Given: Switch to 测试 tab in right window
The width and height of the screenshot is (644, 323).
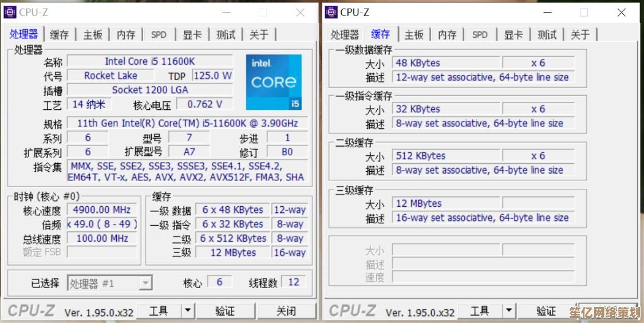Looking at the screenshot, I should click(547, 34).
